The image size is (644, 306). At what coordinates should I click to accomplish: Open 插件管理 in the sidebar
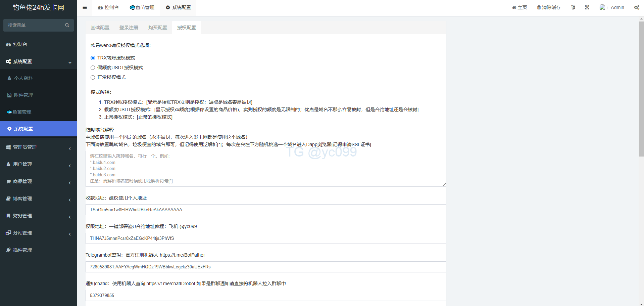point(22,250)
